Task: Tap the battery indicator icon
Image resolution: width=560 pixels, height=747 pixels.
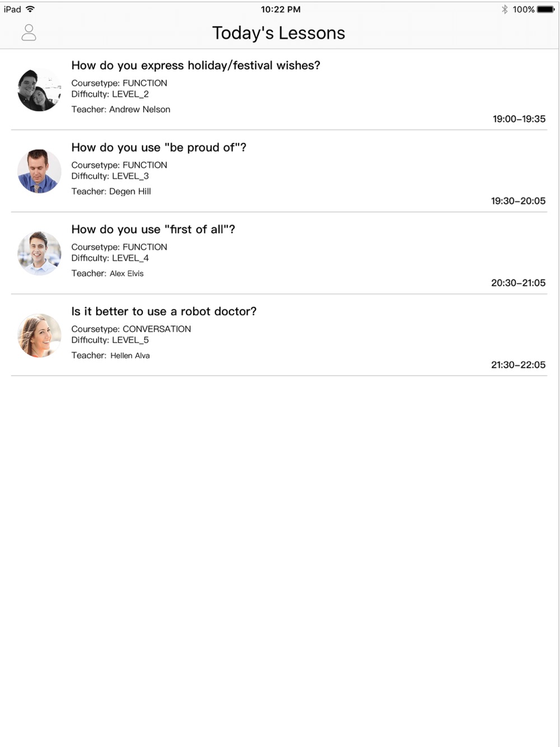Action: point(545,9)
